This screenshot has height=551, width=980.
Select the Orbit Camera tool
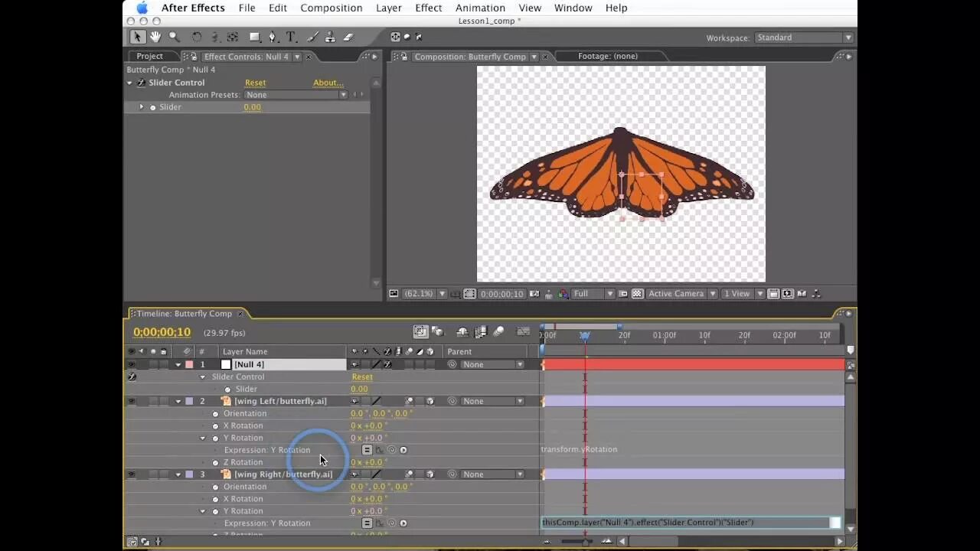(215, 37)
